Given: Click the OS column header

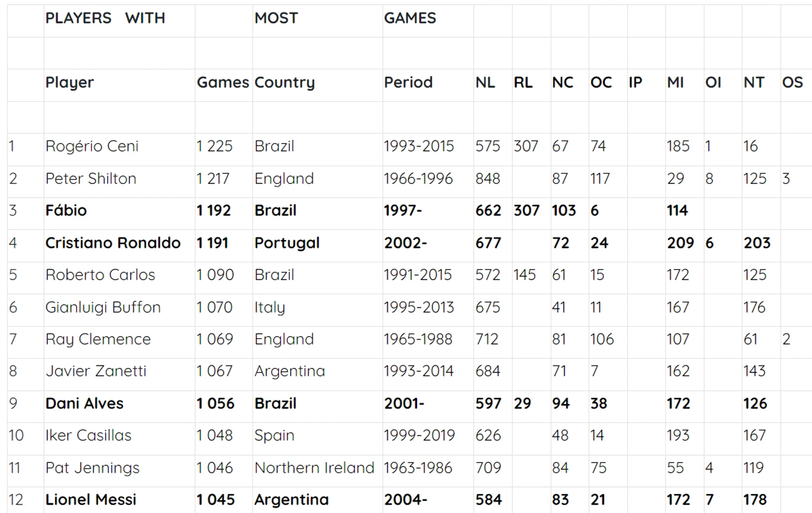Looking at the screenshot, I should pyautogui.click(x=796, y=82).
